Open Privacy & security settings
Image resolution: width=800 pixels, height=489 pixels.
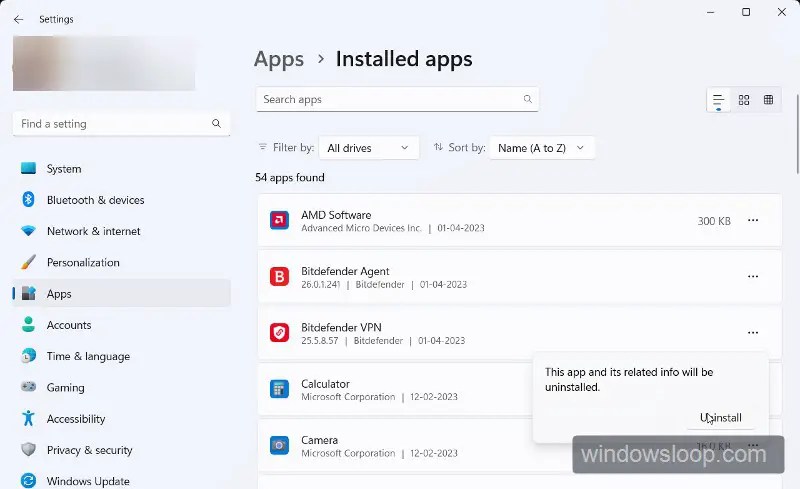[x=121, y=450]
